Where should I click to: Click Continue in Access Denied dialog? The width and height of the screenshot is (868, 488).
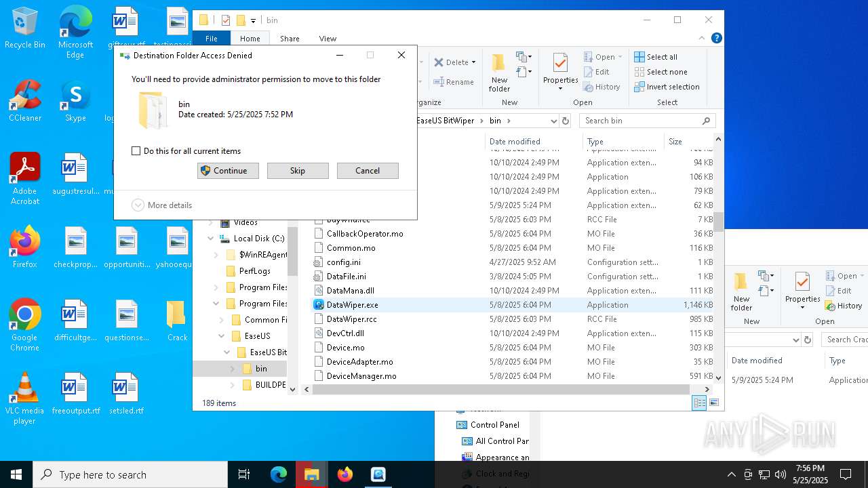point(228,171)
